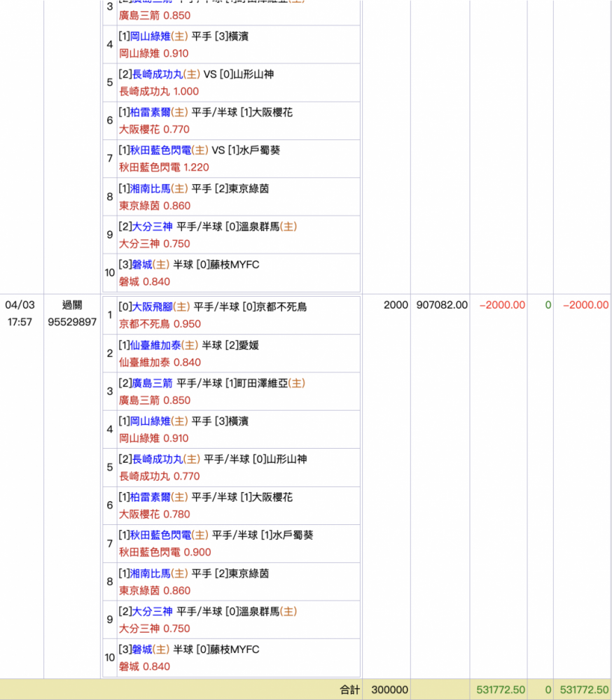
Task: Select match line "長崎成功丸(主) 平手/半球 [0]山形山神"
Action: coord(213,459)
